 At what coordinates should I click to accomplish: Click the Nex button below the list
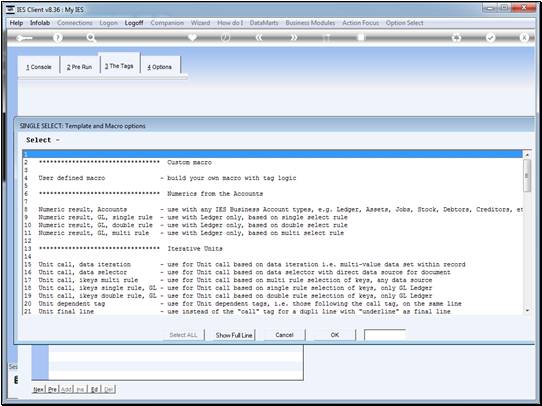[x=38, y=389]
